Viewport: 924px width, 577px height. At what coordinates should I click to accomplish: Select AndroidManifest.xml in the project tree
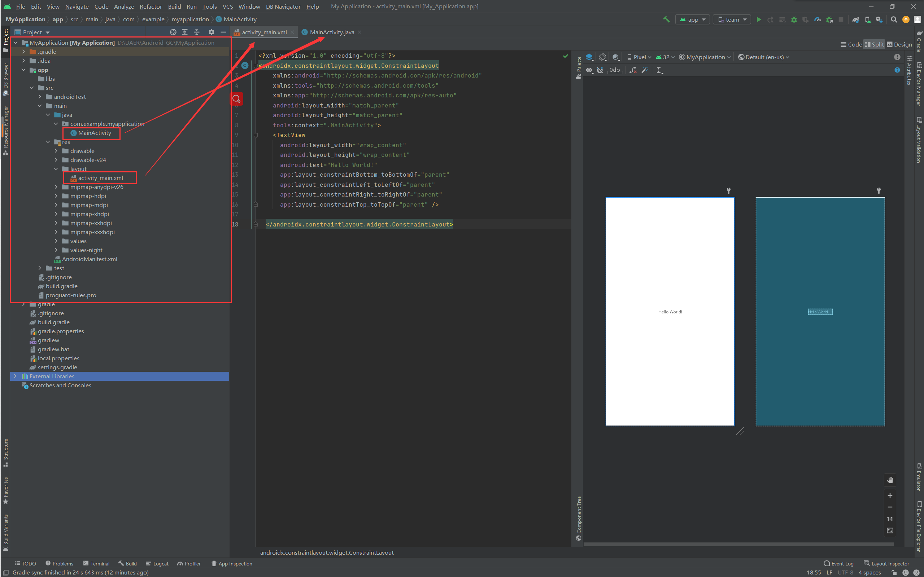[90, 259]
